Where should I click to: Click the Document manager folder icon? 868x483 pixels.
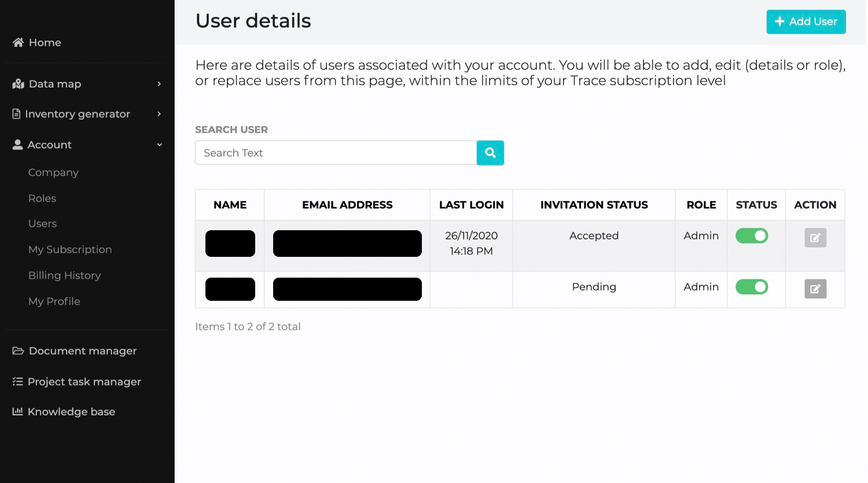click(x=18, y=351)
